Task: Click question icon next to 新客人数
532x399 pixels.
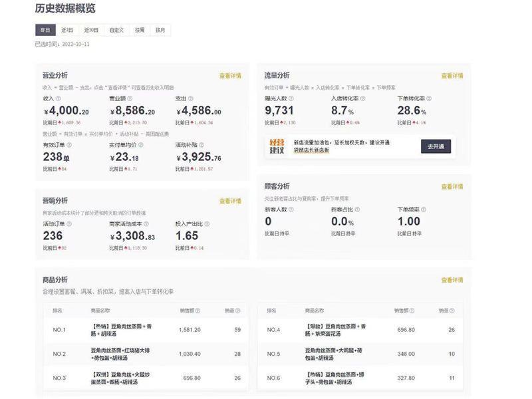Action: click(x=291, y=209)
